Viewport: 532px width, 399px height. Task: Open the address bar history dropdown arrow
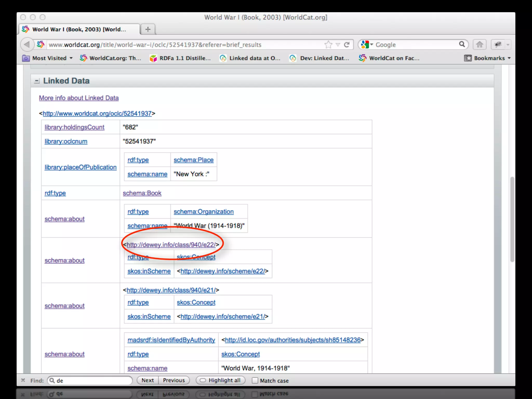[x=338, y=45]
